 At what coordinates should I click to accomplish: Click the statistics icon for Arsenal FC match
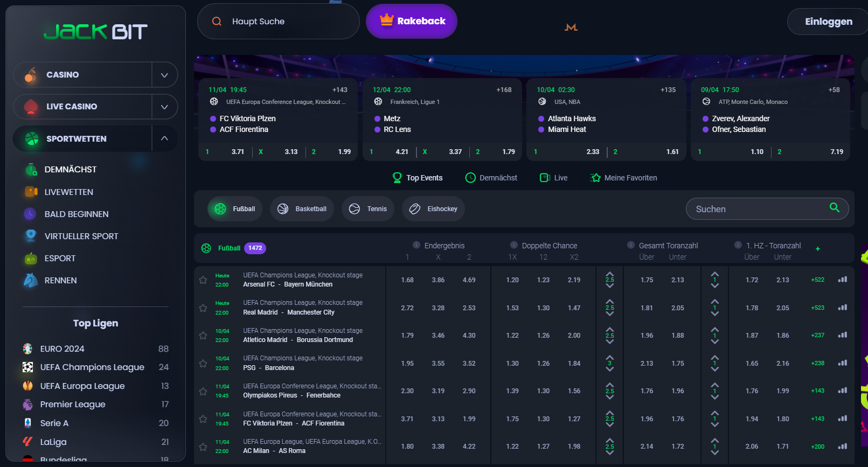pyautogui.click(x=843, y=280)
